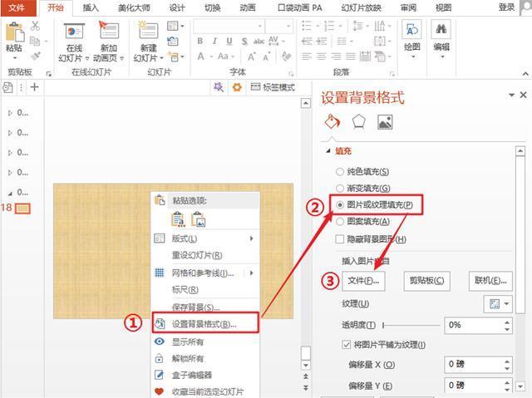Click the bullets list icon

307,26
